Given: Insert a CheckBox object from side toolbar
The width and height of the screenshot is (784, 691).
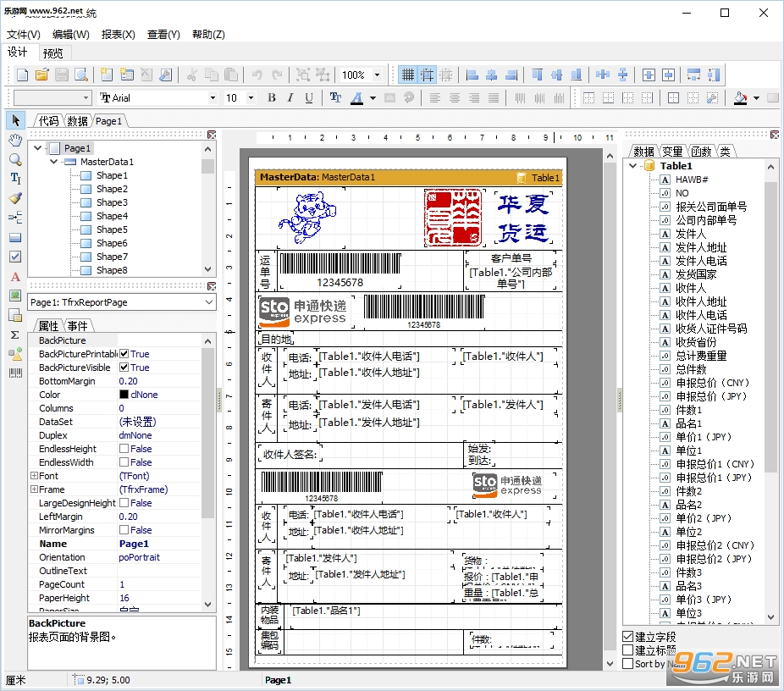Looking at the screenshot, I should tap(15, 257).
